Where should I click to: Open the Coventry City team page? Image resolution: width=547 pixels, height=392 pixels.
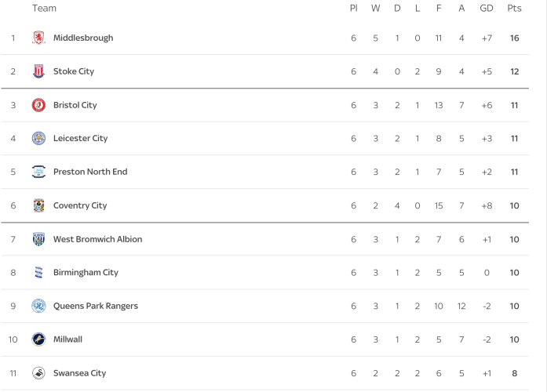[80, 205]
